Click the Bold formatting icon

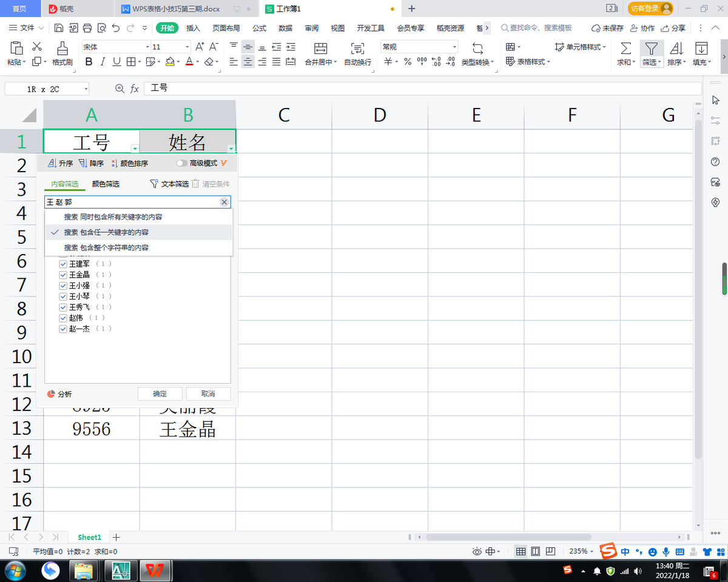click(89, 61)
